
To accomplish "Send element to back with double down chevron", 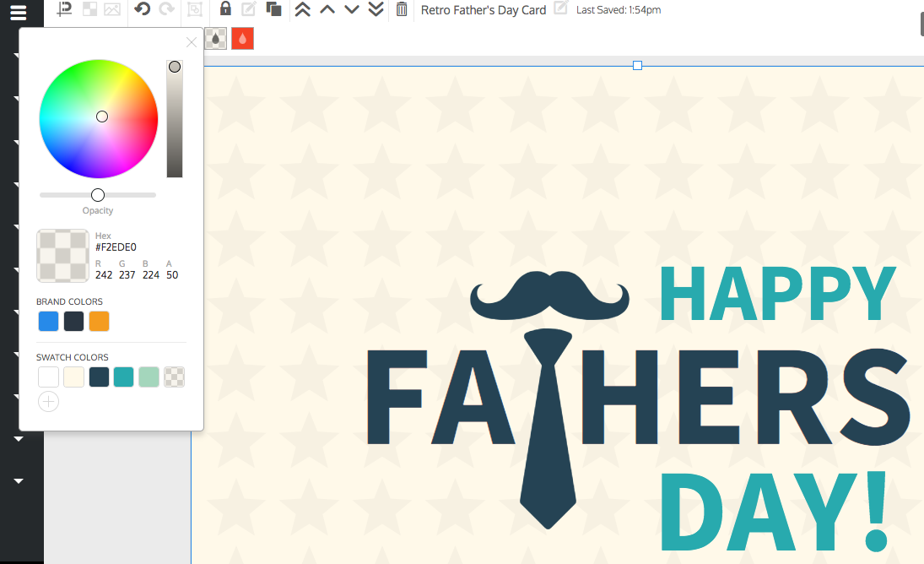I will pyautogui.click(x=376, y=8).
